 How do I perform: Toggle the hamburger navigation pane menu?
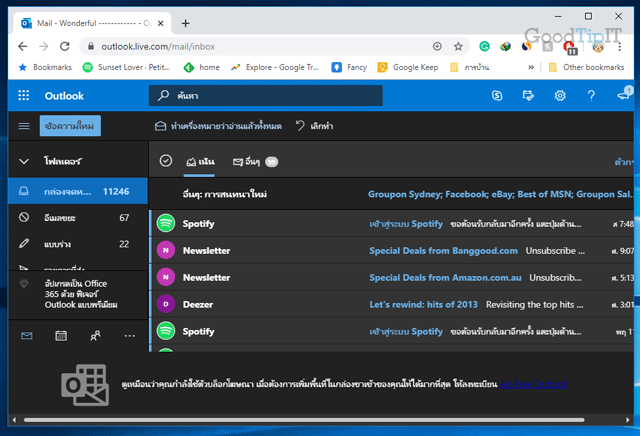[x=24, y=126]
